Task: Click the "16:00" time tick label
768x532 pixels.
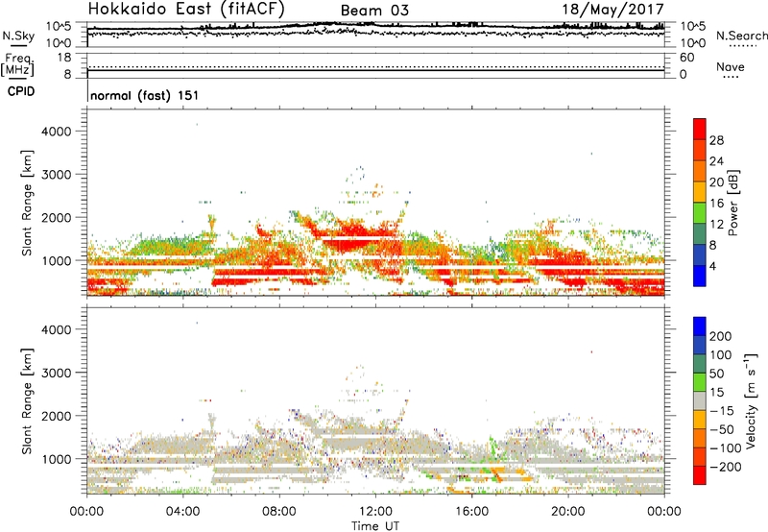Action: 471,512
